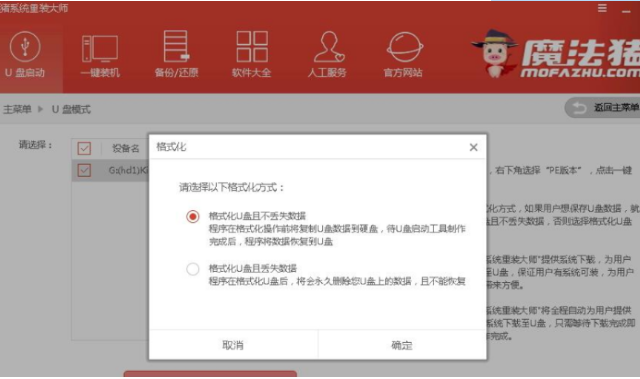Image resolution: width=640 pixels, height=379 pixels.
Task: Click 确定 button in the dialog
Action: [402, 345]
